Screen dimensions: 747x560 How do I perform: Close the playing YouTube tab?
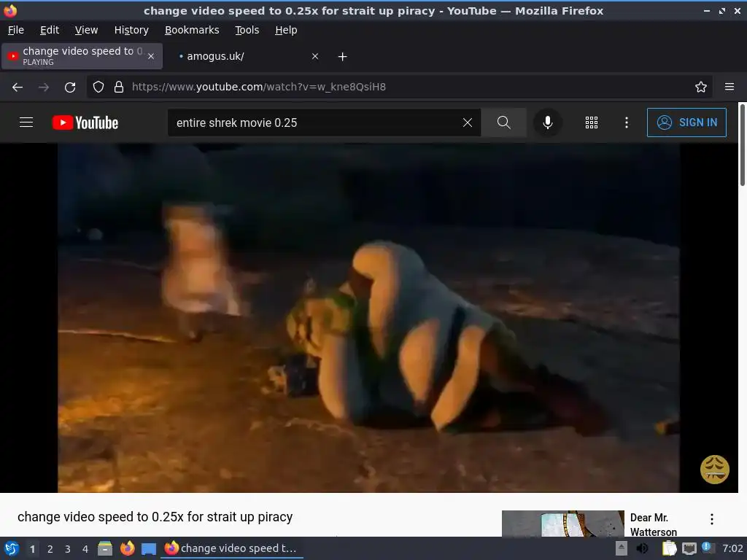click(x=151, y=56)
